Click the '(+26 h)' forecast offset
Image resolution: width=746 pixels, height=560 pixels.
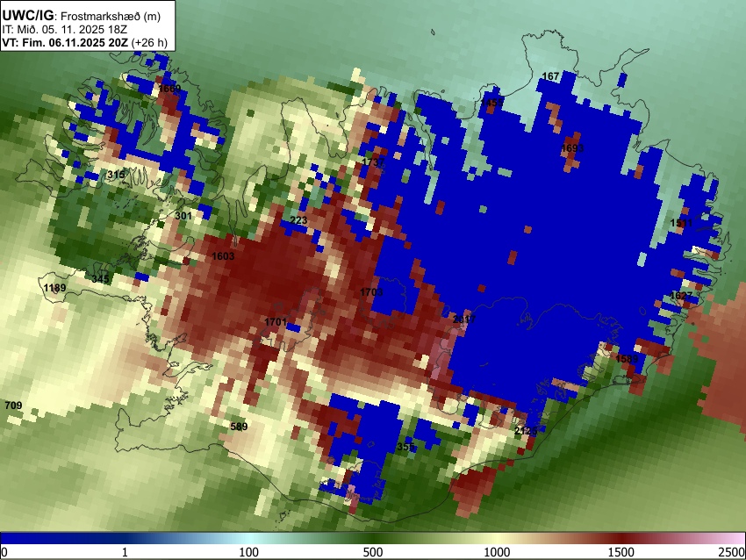point(149,42)
